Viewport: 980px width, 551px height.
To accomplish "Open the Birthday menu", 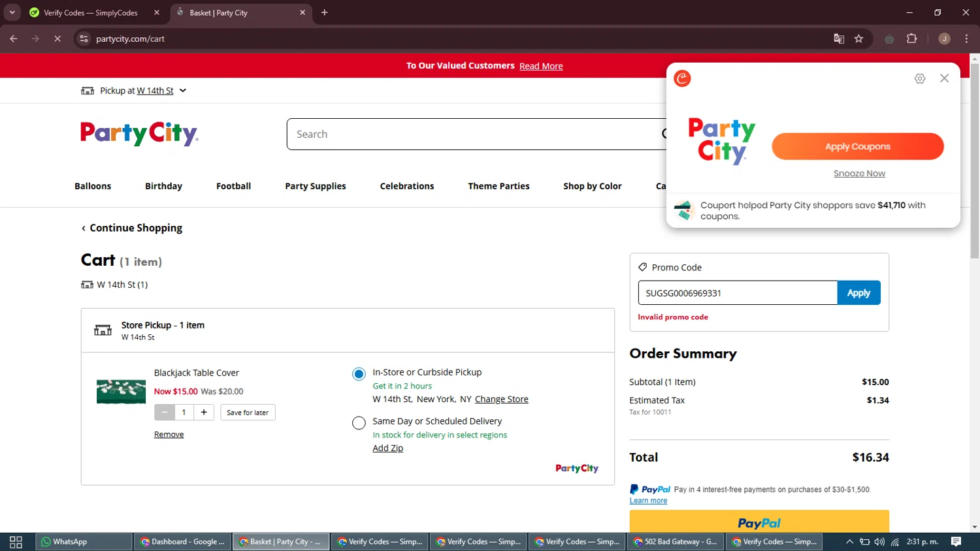I will pos(163,186).
